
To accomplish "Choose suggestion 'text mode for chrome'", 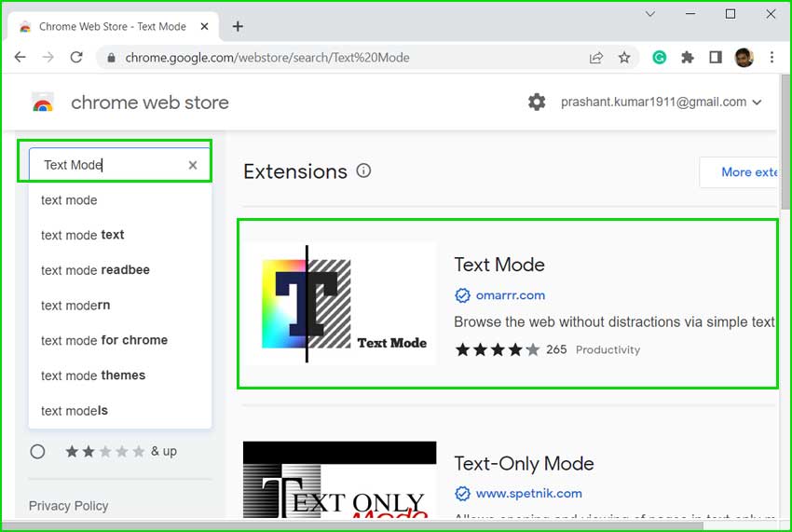I will 120,340.
